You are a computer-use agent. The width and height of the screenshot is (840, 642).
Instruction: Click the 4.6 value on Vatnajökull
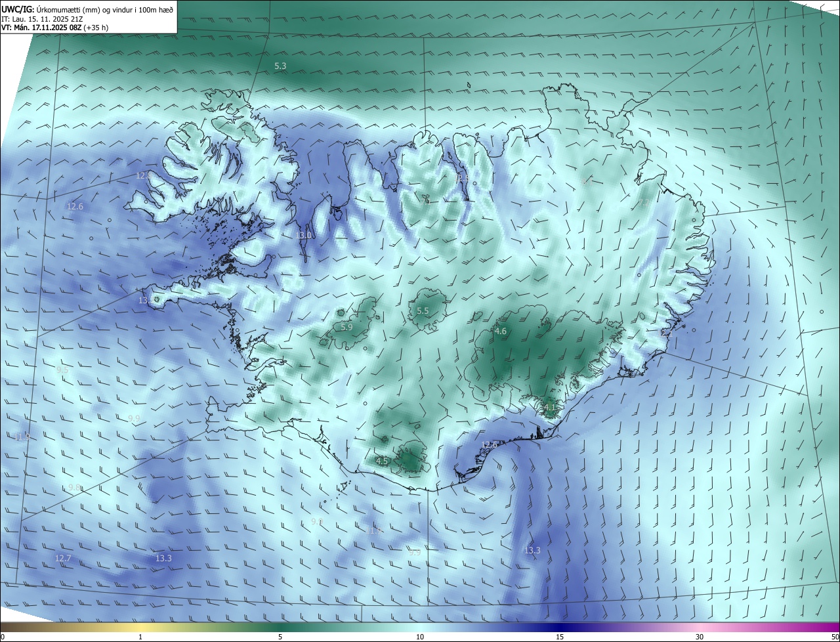point(500,332)
